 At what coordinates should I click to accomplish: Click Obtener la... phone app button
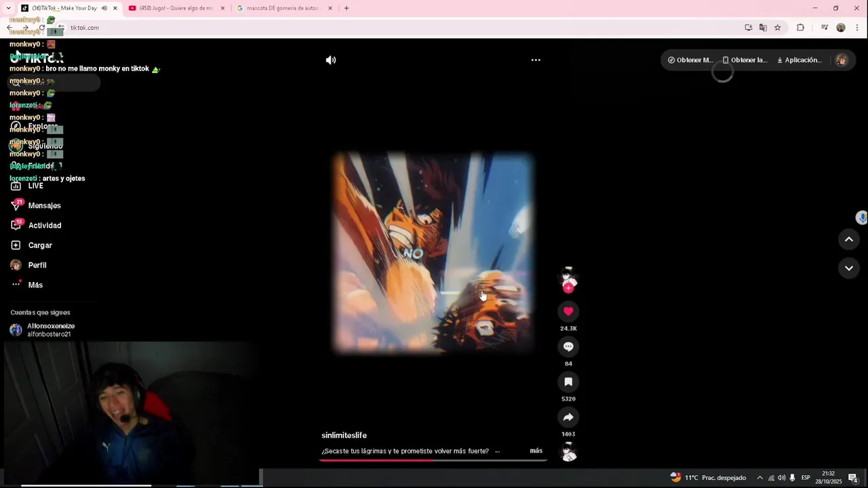pyautogui.click(x=745, y=60)
